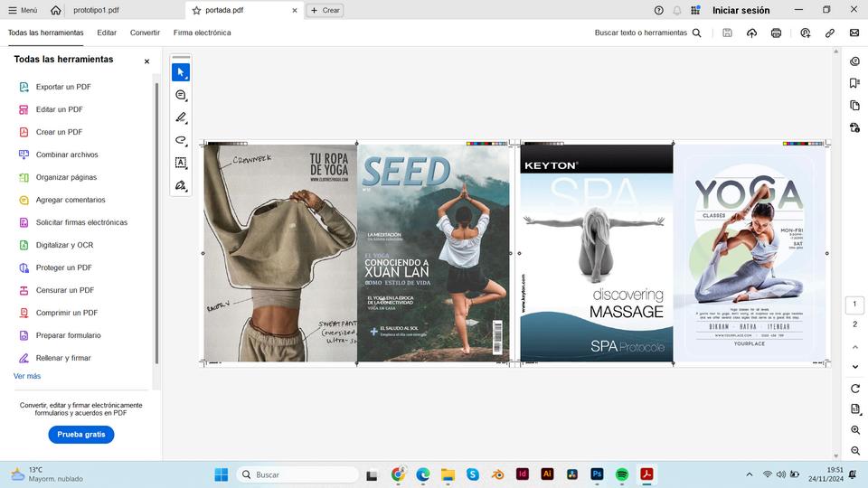
Task: Click the zoom in magnifier
Action: pyautogui.click(x=854, y=430)
